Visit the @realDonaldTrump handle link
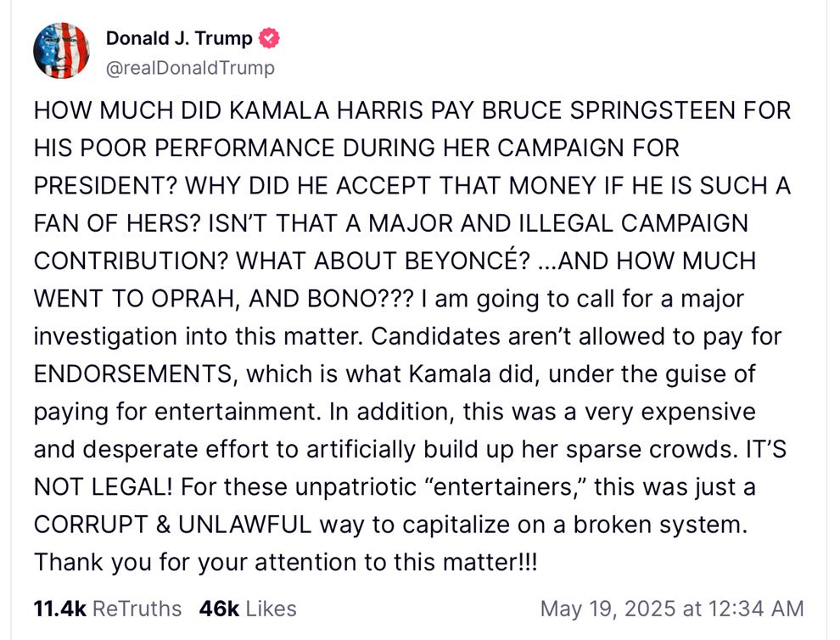The width and height of the screenshot is (840, 640). 190,68
